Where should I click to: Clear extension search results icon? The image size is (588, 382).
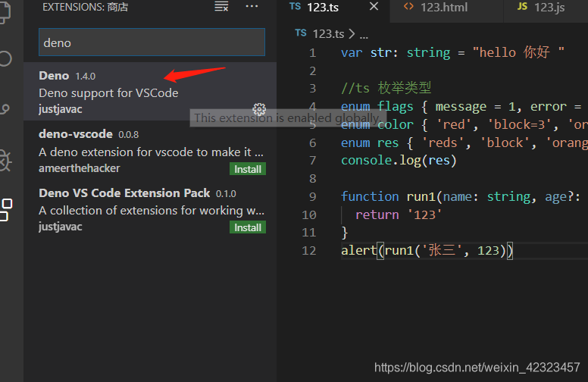(x=221, y=6)
